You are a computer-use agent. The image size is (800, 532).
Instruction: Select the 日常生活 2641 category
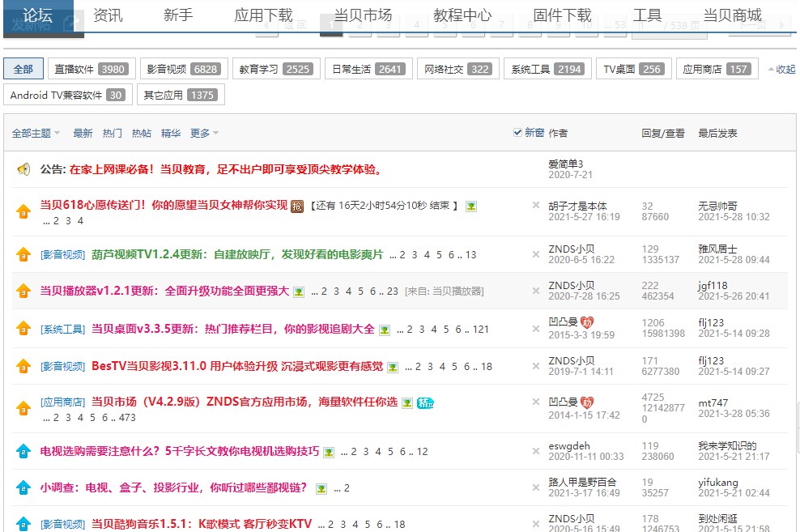click(368, 69)
